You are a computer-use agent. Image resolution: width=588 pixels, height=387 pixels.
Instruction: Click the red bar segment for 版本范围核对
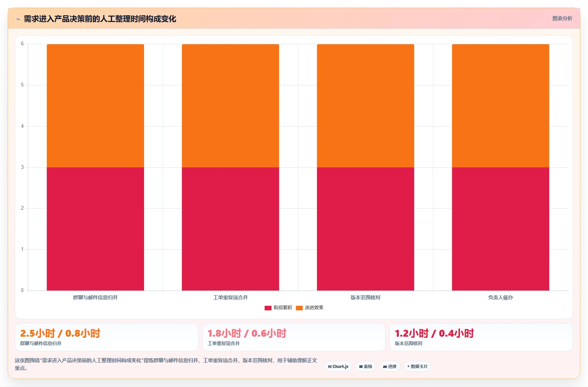coord(365,229)
